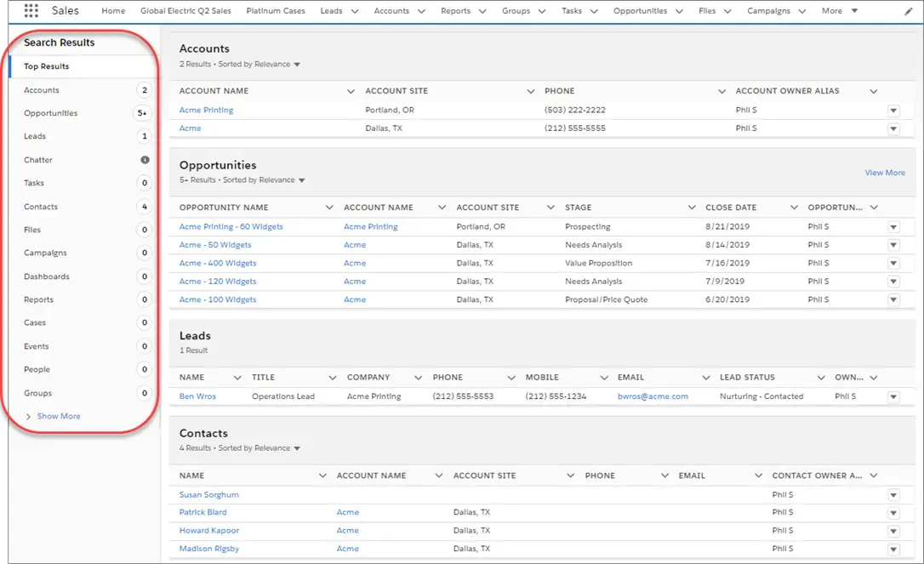924x564 pixels.
Task: Click the Proposal/Price Quote stage cell
Action: pyautogui.click(x=607, y=300)
